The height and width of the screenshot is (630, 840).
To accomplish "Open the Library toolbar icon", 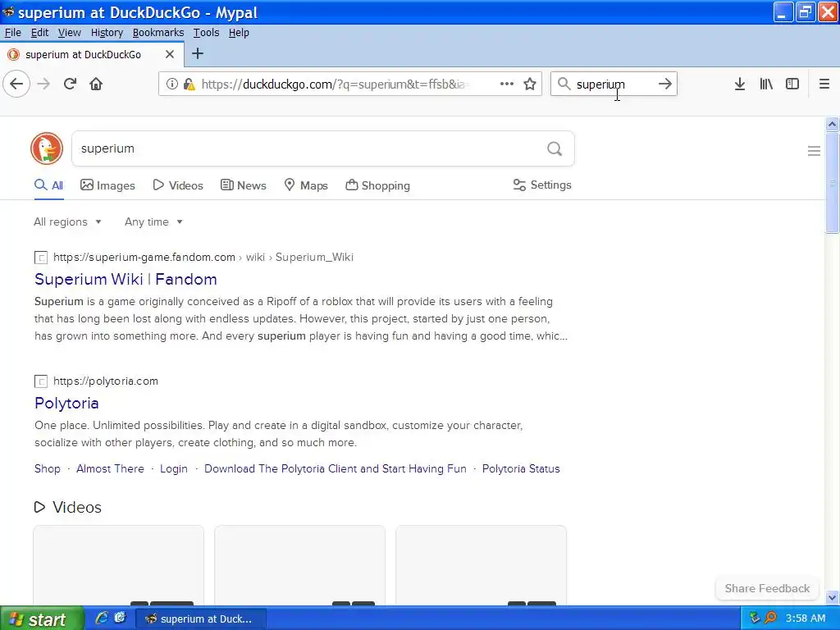I will click(x=766, y=84).
